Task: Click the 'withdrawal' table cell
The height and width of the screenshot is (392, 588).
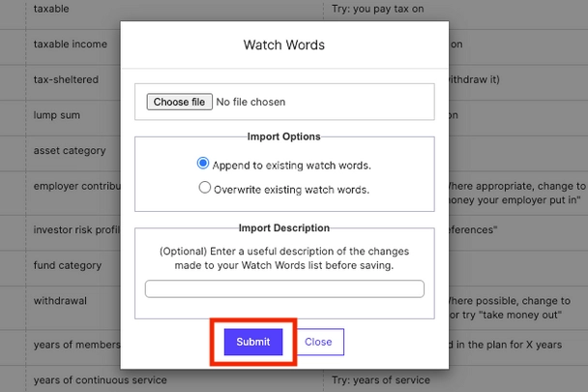Action: pos(60,301)
